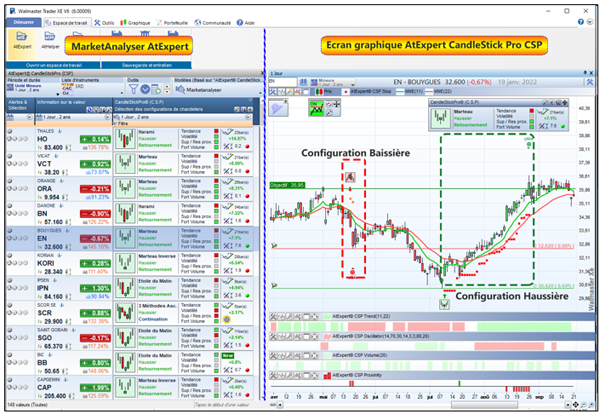Select the Espace de travail tab

click(67, 23)
